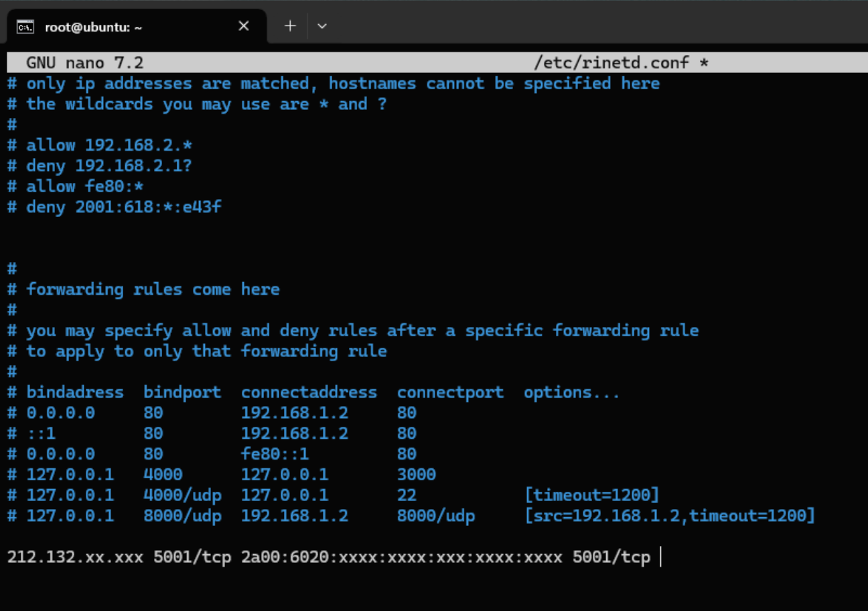The width and height of the screenshot is (868, 611).
Task: Expand the new tab profile dropdown
Action: tap(322, 26)
